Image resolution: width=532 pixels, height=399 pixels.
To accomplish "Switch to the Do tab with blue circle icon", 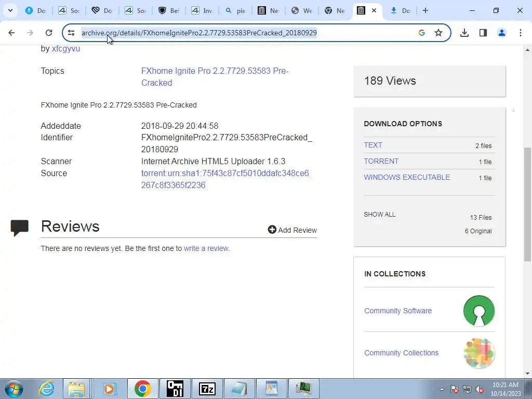I will (36, 10).
